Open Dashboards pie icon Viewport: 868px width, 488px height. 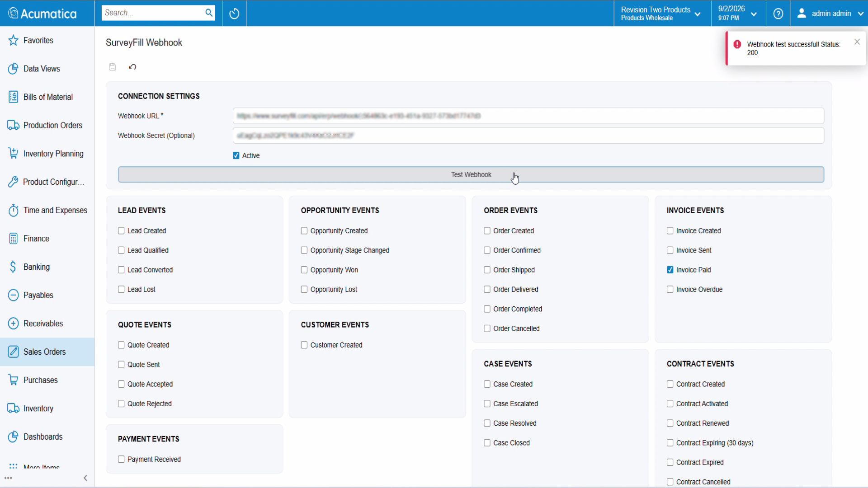tap(14, 437)
